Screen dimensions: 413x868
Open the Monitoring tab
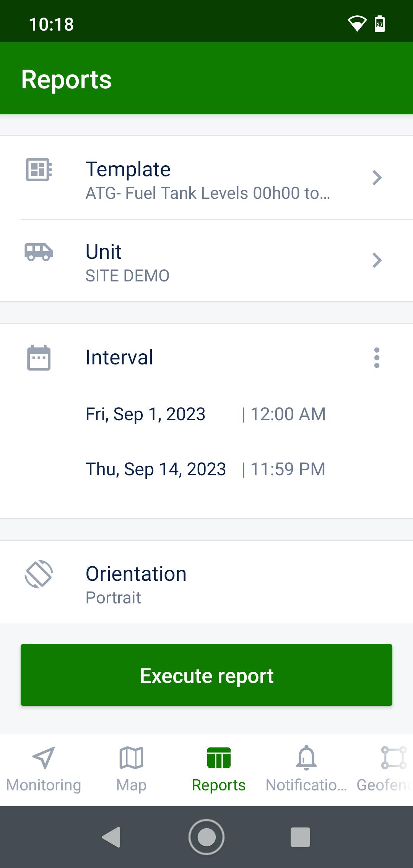[x=44, y=769]
